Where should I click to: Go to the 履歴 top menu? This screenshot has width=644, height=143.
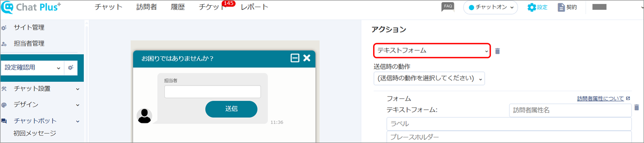tap(177, 7)
